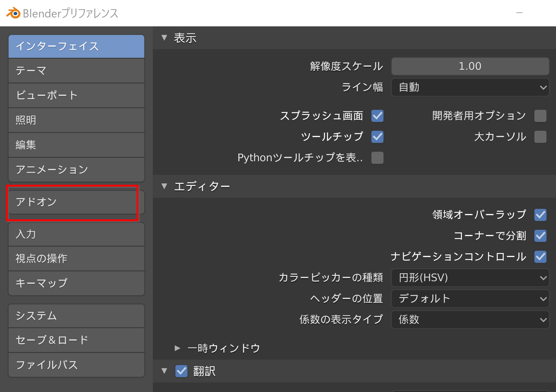The image size is (556, 392).
Task: Minimize the Blender Preferences window
Action: (x=519, y=13)
